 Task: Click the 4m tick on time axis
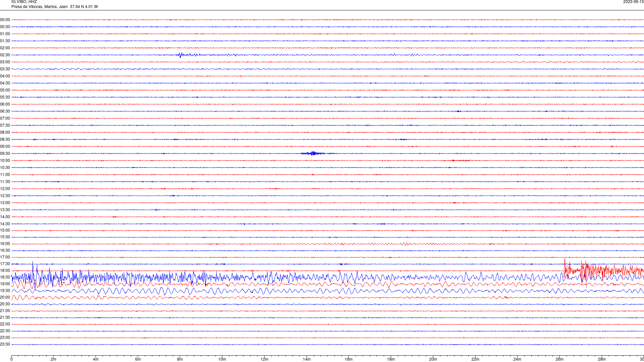(96, 359)
